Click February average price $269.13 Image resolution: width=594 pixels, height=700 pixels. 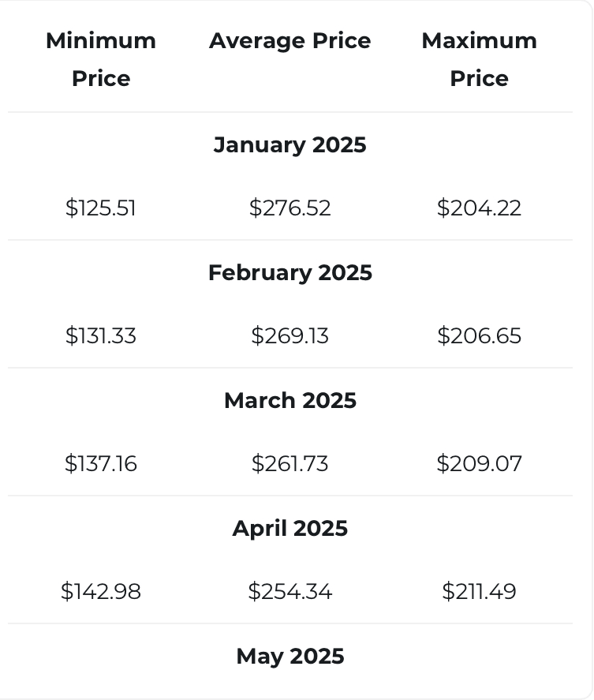click(x=290, y=335)
